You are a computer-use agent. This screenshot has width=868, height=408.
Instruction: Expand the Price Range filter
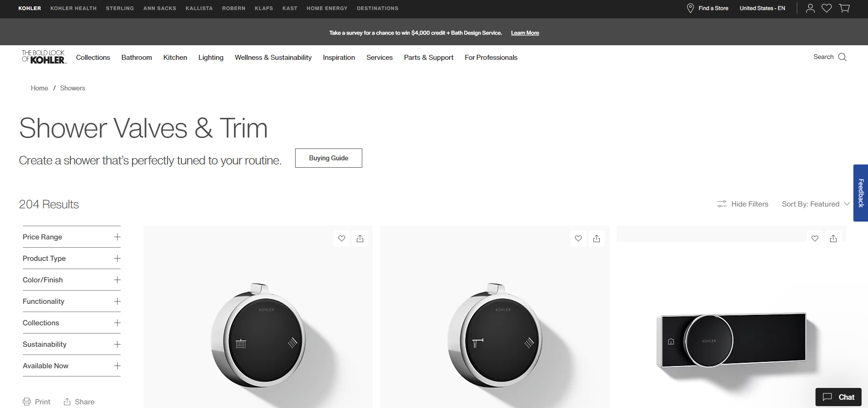coord(117,237)
